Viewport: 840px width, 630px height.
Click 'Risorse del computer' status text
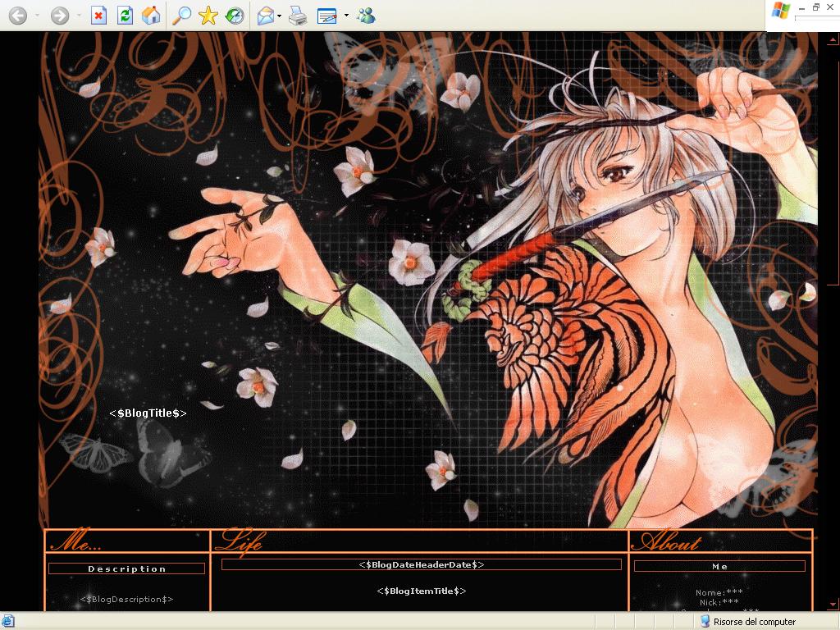click(755, 622)
